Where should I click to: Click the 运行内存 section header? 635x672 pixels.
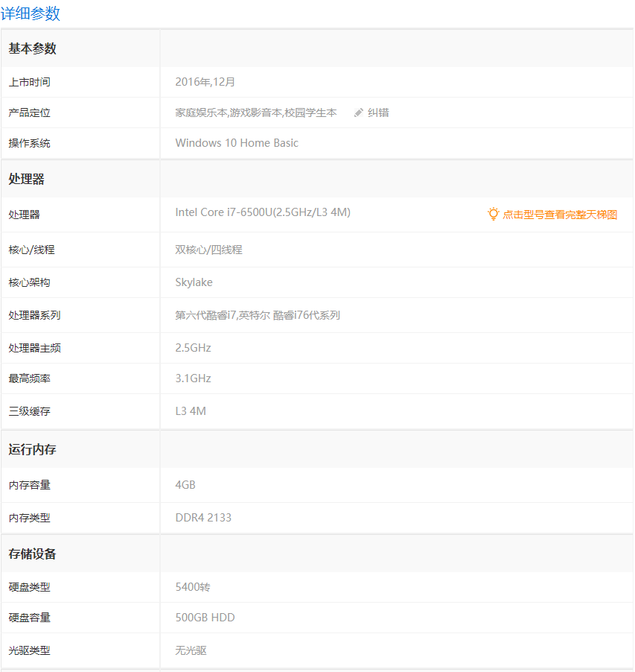click(32, 449)
